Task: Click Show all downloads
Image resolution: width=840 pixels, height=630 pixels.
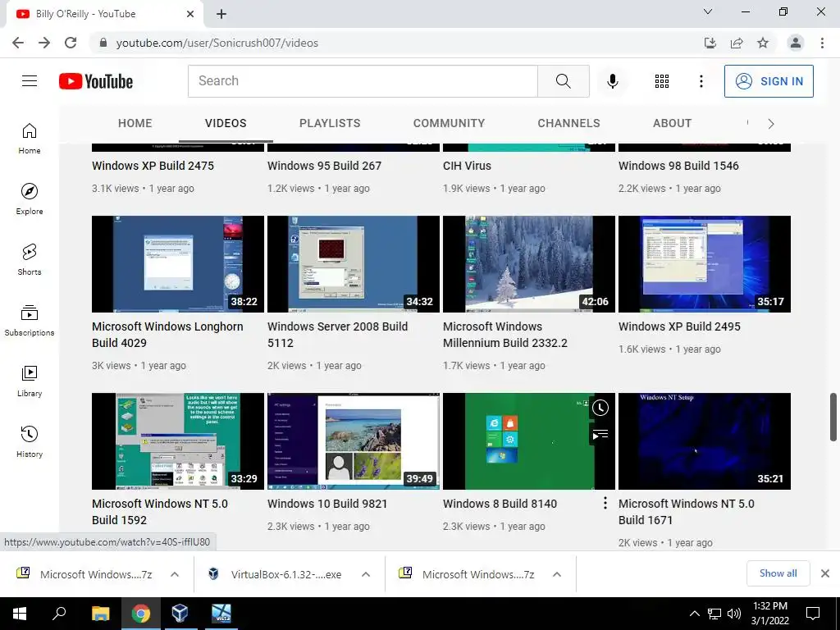Action: [x=778, y=573]
